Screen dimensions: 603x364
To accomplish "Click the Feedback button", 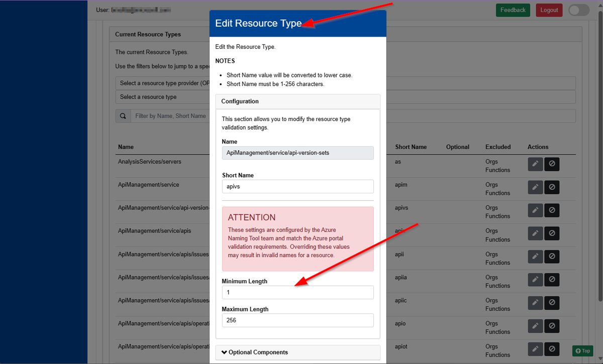I will click(513, 10).
